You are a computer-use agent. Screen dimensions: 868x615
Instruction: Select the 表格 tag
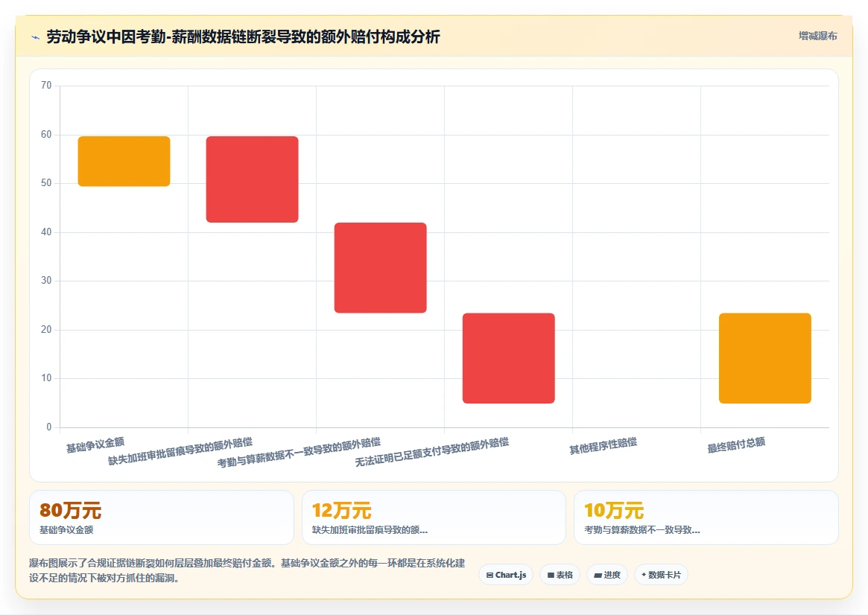pyautogui.click(x=560, y=575)
